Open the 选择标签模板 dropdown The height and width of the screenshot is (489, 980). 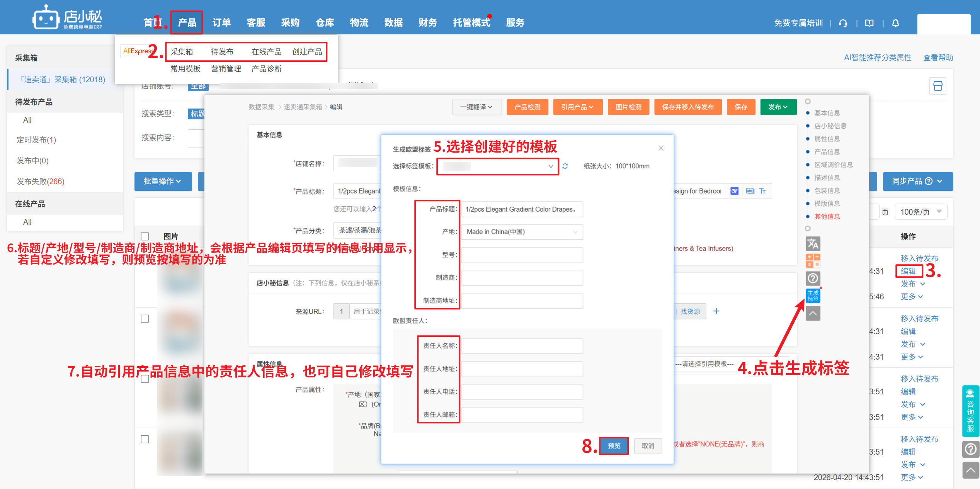[x=498, y=166]
